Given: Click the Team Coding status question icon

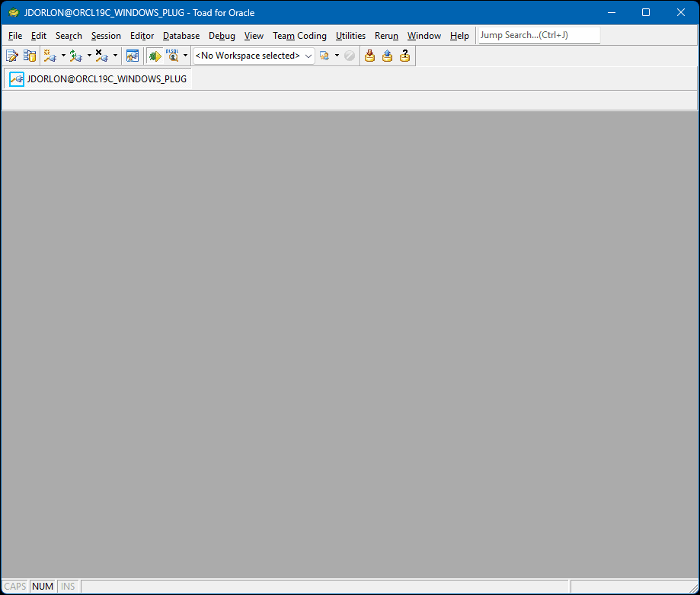Looking at the screenshot, I should [405, 56].
